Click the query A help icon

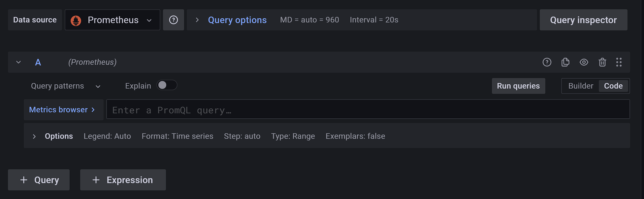click(547, 62)
